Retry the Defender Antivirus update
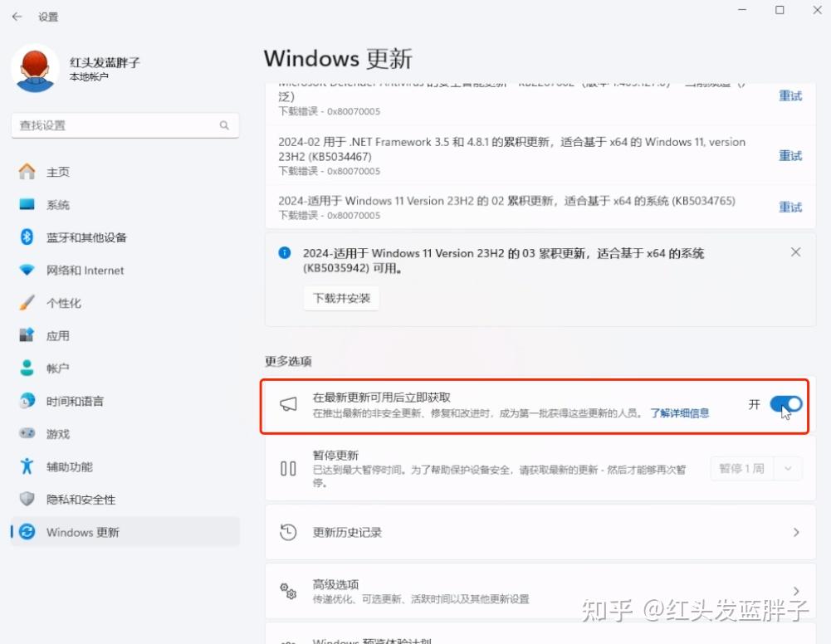The image size is (831, 644). [789, 96]
